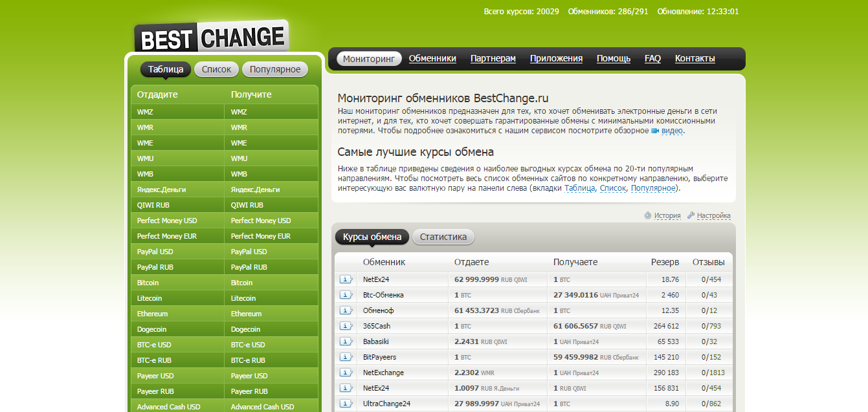868x412 pixels.
Task: Open the Babasiki exchanger name
Action: click(x=376, y=342)
